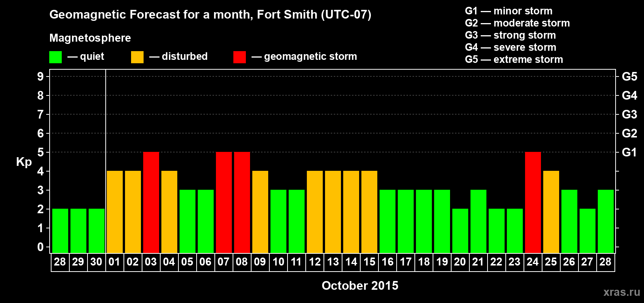Click the 'G3 — strong storm' legend line

510,35
